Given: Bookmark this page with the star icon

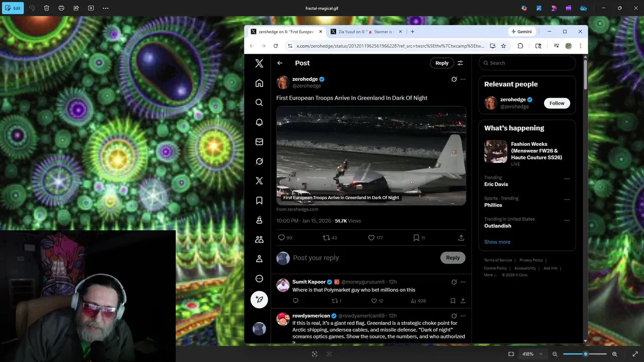Looking at the screenshot, I should point(503,46).
